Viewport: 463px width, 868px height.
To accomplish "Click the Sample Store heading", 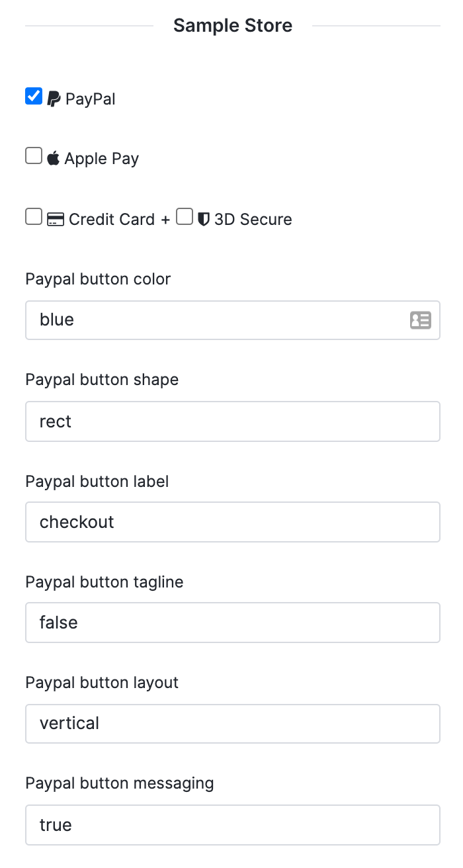I will [233, 26].
